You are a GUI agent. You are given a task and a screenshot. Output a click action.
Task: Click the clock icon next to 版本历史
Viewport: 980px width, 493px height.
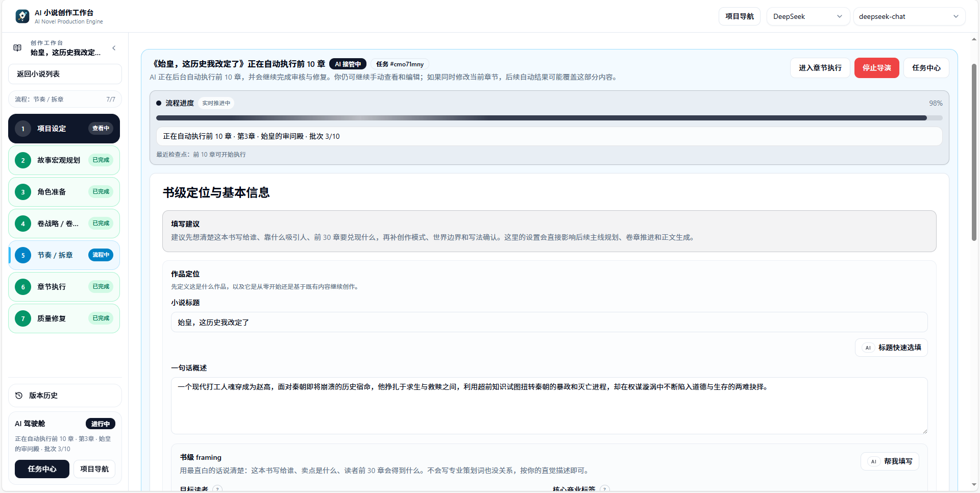[x=18, y=396]
